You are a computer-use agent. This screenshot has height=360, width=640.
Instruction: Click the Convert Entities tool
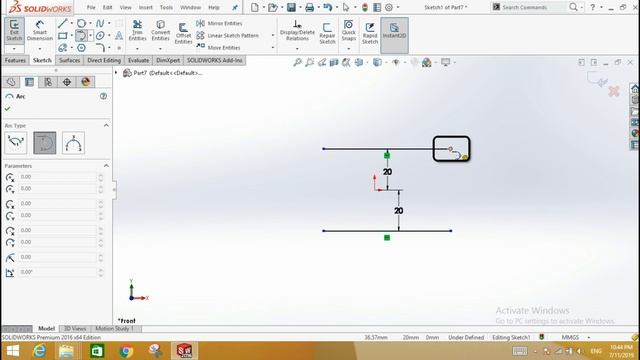click(x=160, y=30)
